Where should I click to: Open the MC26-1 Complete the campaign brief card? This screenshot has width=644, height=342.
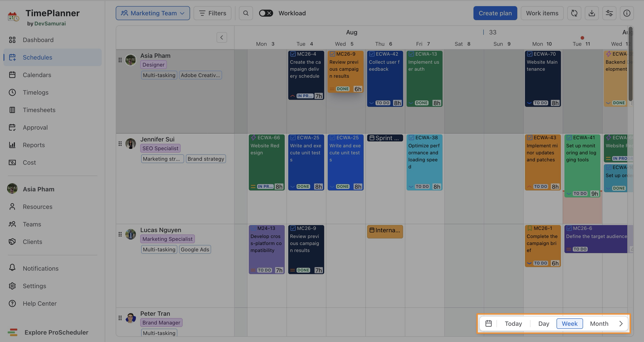pos(543,246)
